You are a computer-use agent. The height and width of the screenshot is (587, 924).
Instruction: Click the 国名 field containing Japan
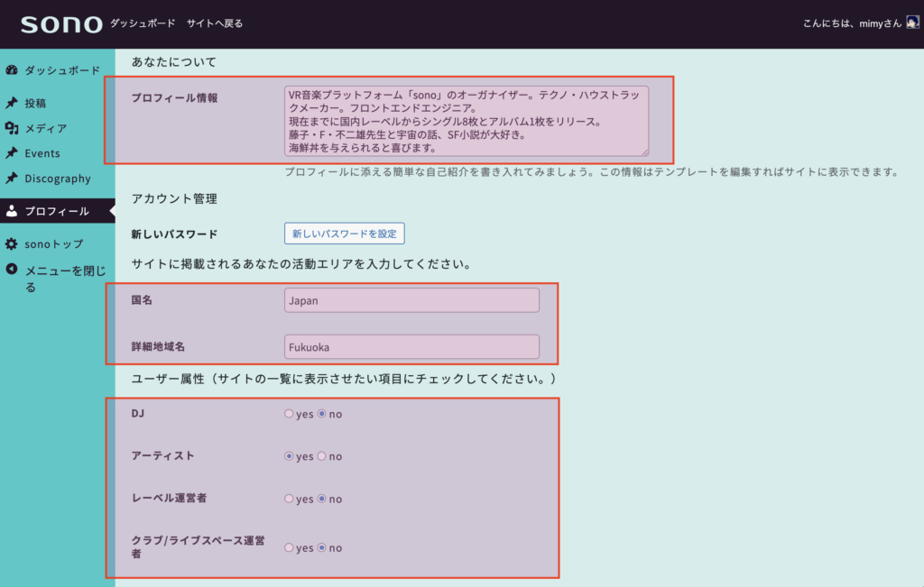[x=411, y=300]
